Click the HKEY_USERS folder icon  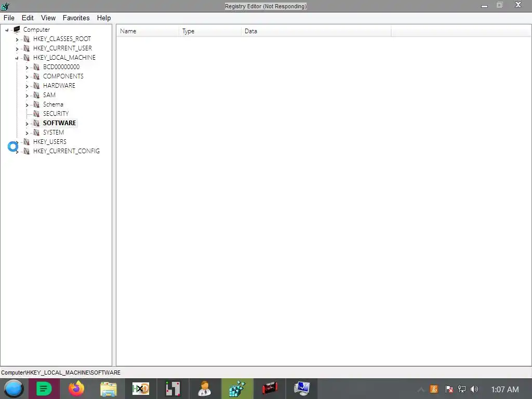[x=26, y=142]
